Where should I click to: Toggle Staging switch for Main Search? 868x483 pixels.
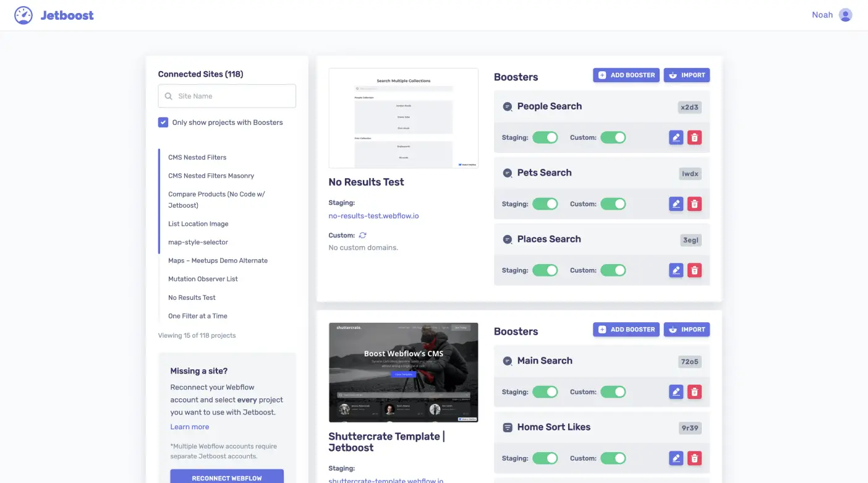click(545, 391)
